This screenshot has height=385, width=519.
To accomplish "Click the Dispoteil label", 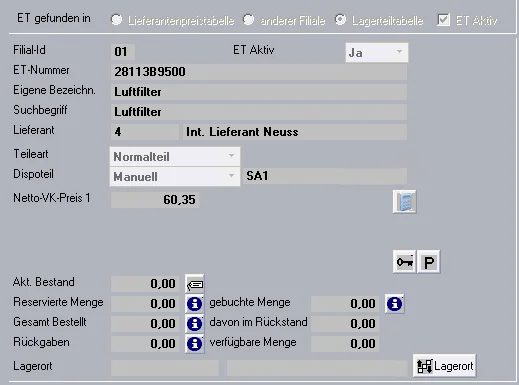I will point(33,174).
